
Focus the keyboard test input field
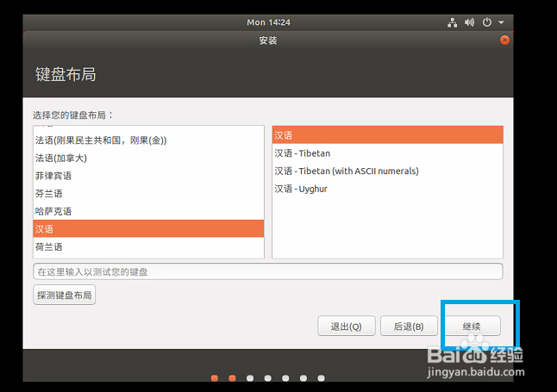coord(268,271)
